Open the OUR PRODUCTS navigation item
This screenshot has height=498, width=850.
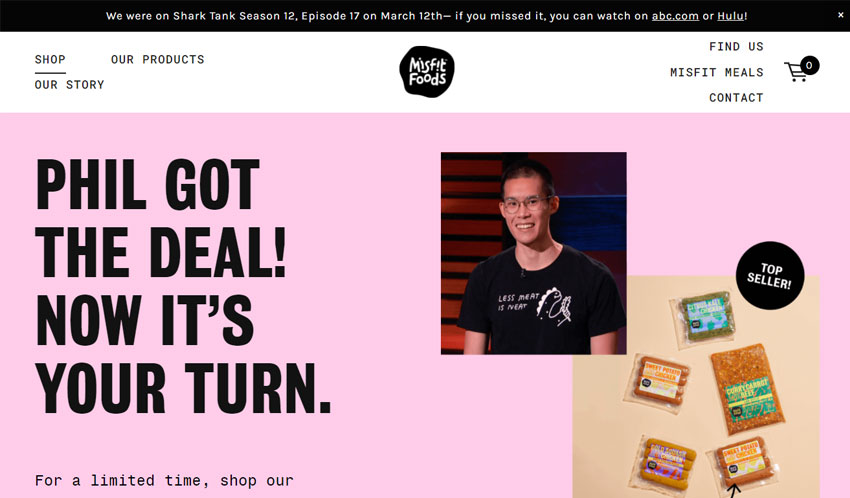(158, 60)
